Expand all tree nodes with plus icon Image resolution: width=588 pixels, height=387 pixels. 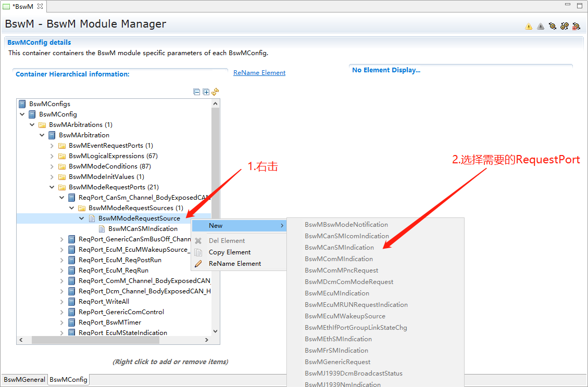tap(206, 92)
